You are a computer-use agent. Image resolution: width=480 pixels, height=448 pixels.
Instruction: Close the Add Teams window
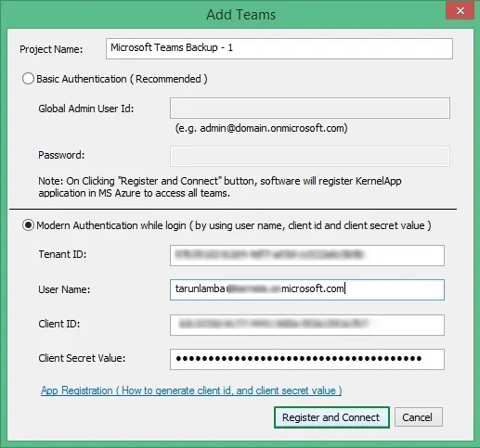click(461, 11)
